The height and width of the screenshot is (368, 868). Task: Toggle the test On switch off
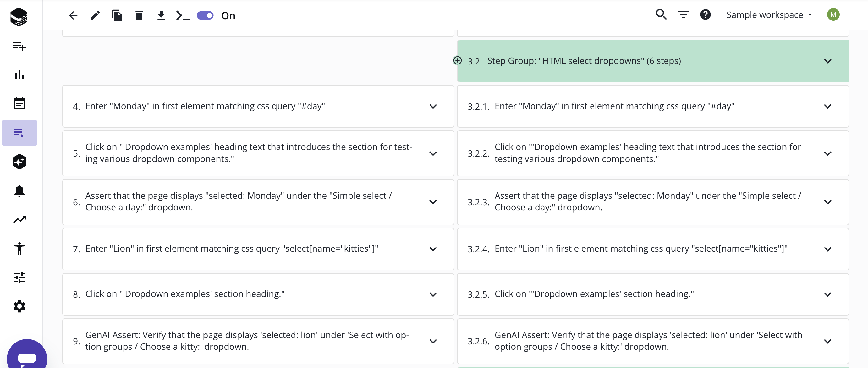click(205, 15)
